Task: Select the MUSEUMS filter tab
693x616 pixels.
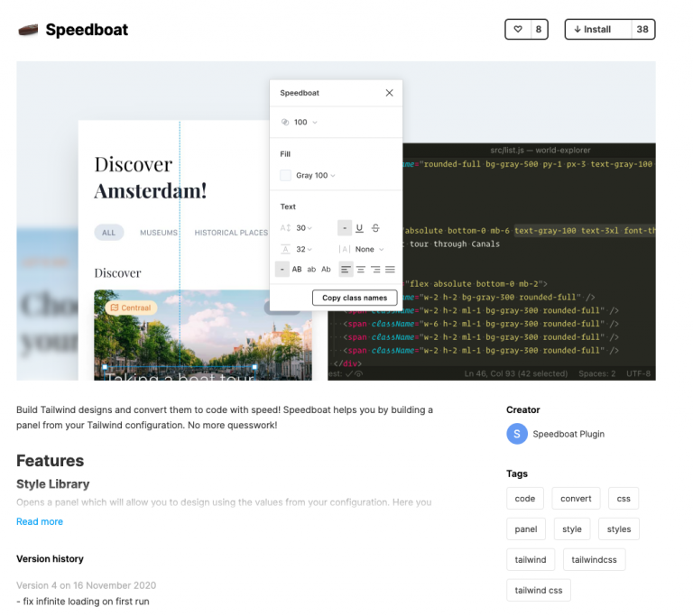Action: coord(159,233)
